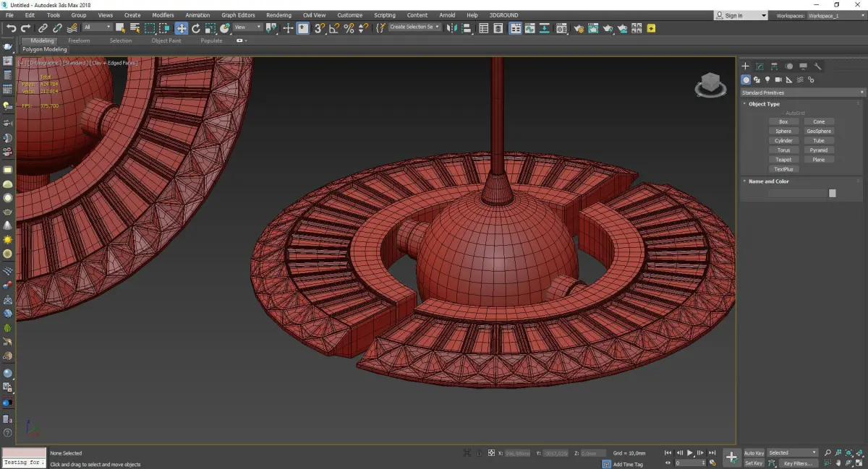Activate the Select and Rotate tool
The height and width of the screenshot is (469, 868).
(195, 28)
